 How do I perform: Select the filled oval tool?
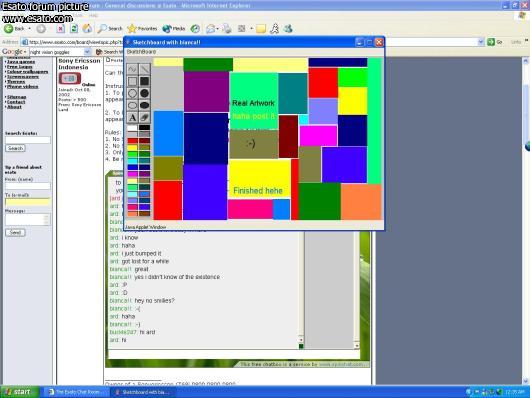point(145,106)
